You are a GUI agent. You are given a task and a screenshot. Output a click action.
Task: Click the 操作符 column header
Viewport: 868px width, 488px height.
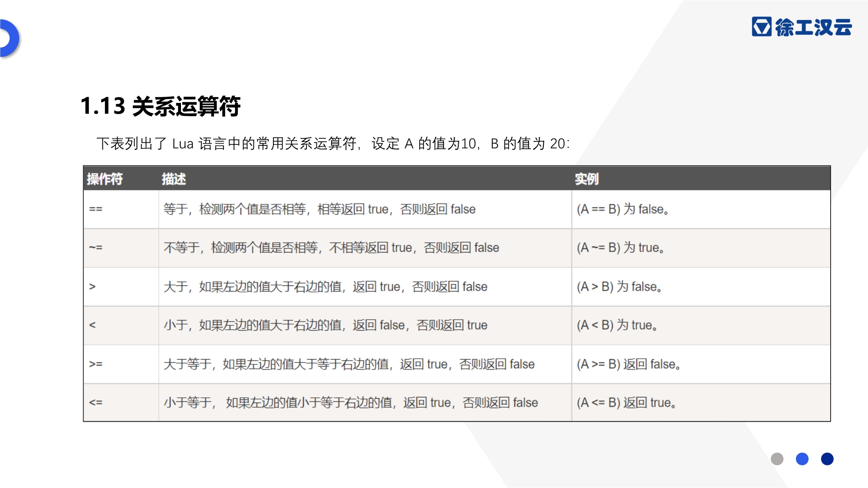[105, 179]
